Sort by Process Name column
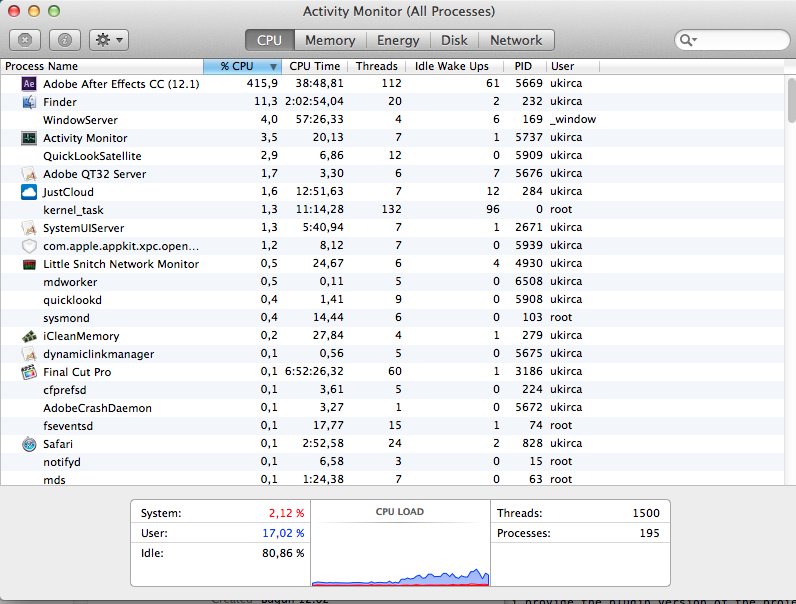Screen dimensions: 796x604 102,66
